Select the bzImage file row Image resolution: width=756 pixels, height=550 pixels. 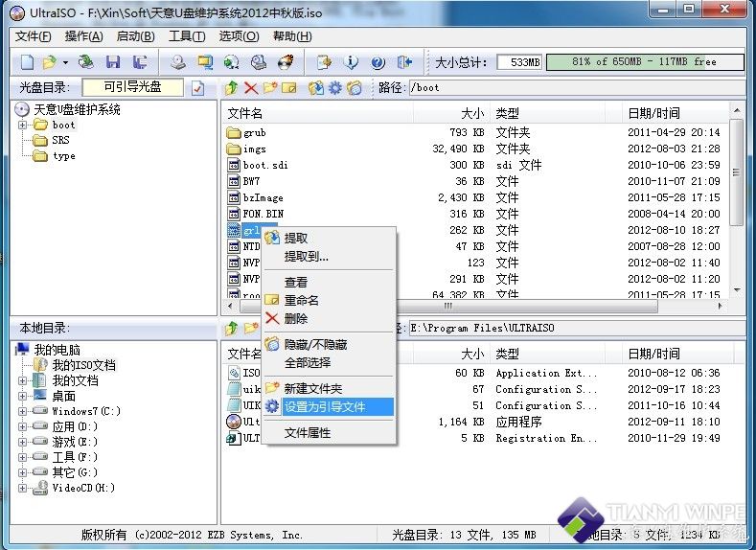pos(475,197)
